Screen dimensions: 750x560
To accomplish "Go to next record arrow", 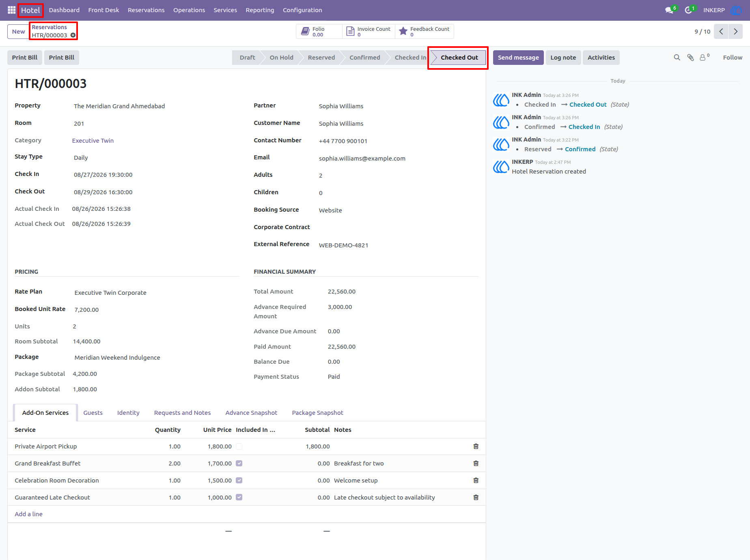I will 735,32.
